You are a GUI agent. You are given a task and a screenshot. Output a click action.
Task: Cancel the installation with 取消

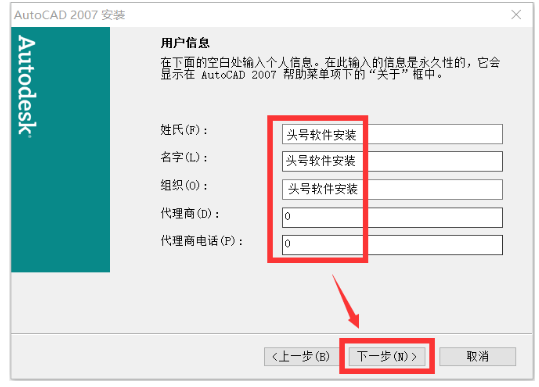(477, 356)
